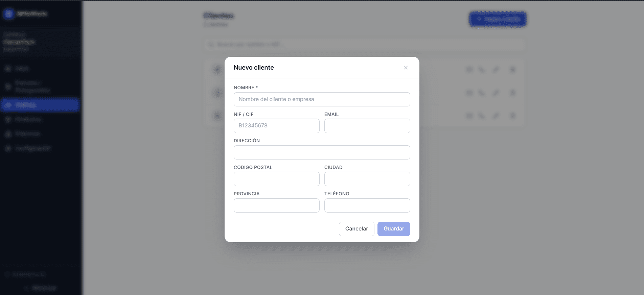Click the blue app logo in the sidebar

pyautogui.click(x=8, y=14)
